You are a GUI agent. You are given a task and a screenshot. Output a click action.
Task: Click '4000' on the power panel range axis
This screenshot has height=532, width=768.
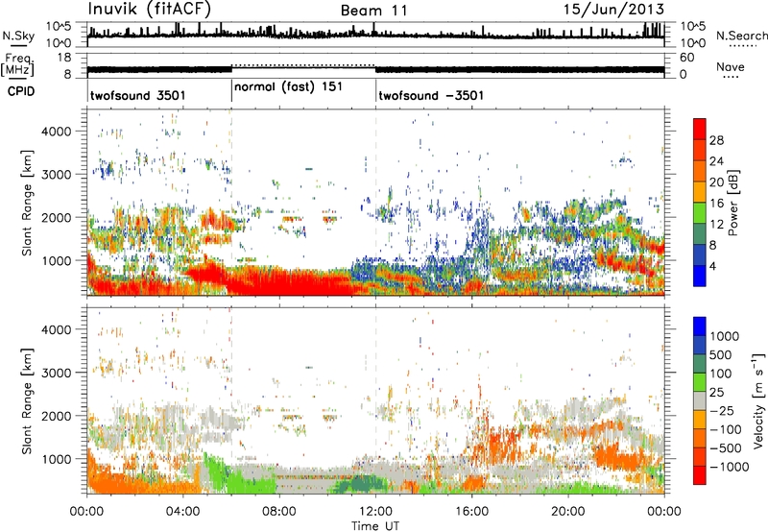[56, 132]
